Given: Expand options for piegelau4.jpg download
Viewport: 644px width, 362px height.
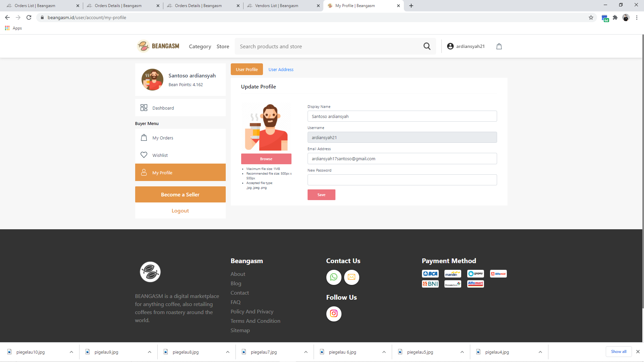Looking at the screenshot, I should coord(540,352).
